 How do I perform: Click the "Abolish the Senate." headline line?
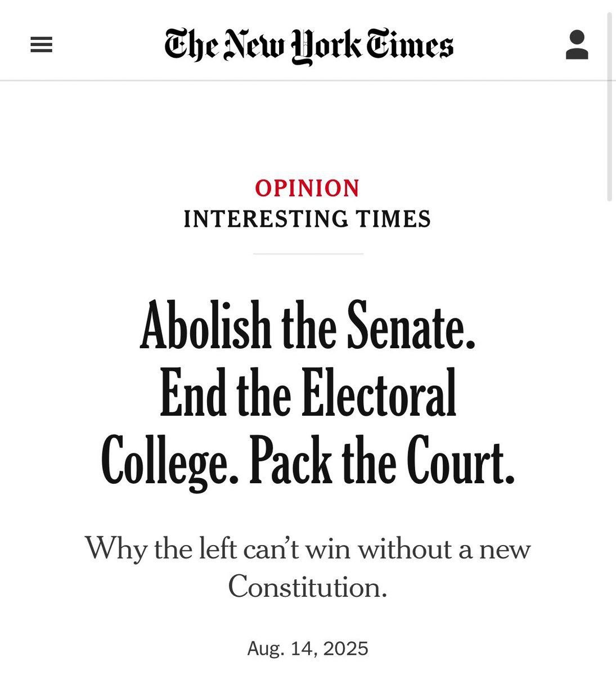pos(308,327)
